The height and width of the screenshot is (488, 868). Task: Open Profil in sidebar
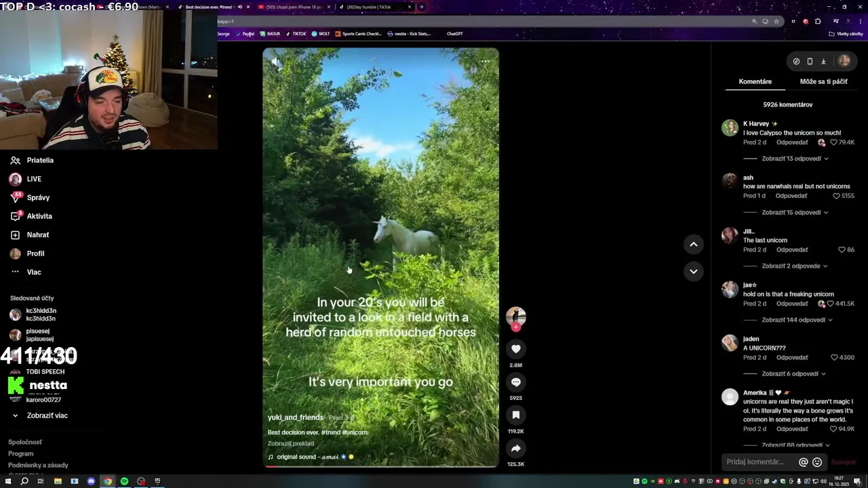[x=27, y=253]
